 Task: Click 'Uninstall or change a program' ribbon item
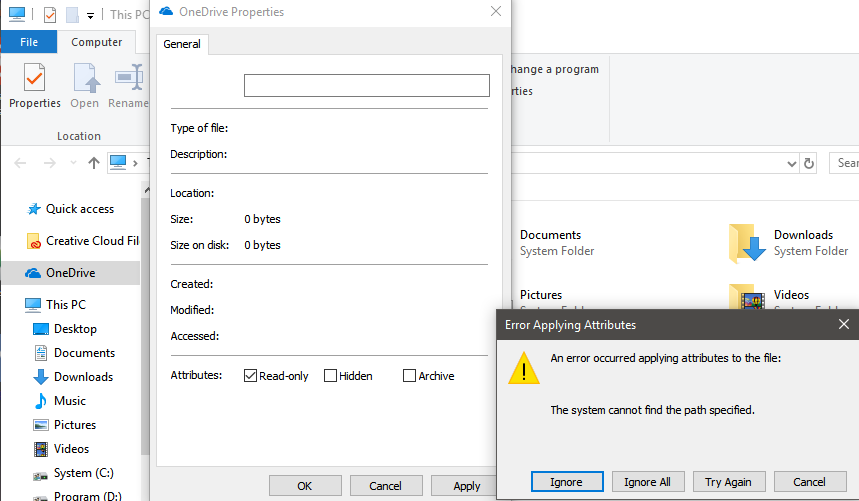(554, 70)
